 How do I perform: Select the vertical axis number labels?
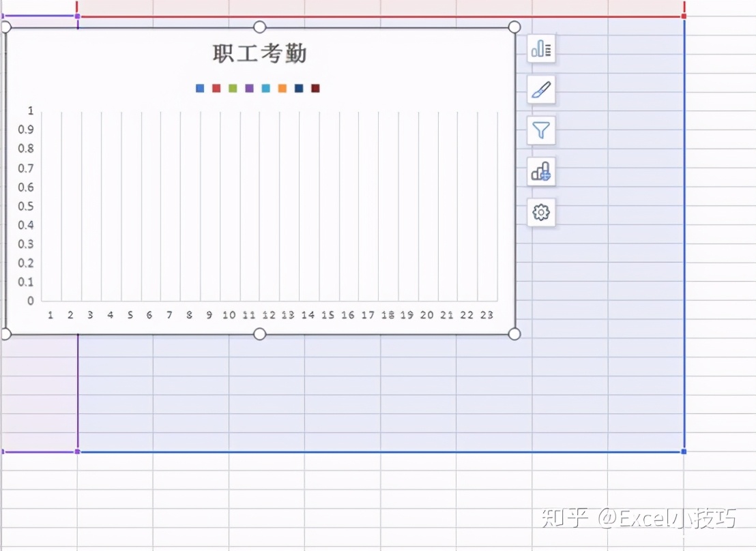pyautogui.click(x=26, y=205)
